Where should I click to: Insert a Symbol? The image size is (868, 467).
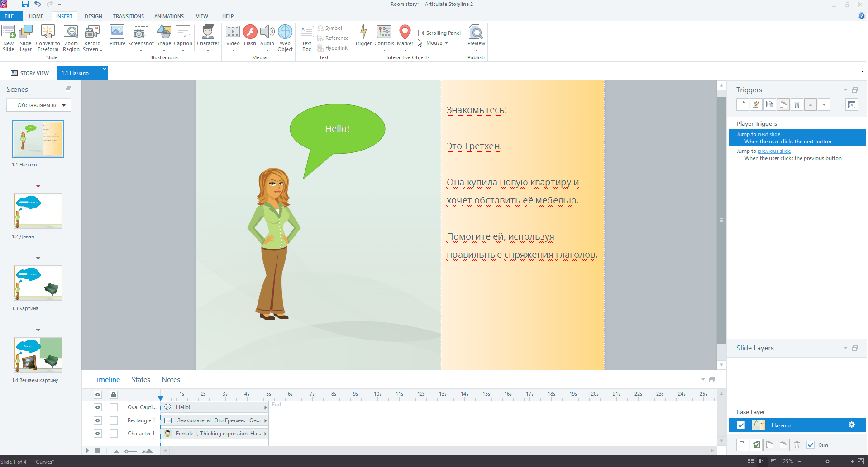click(x=330, y=28)
